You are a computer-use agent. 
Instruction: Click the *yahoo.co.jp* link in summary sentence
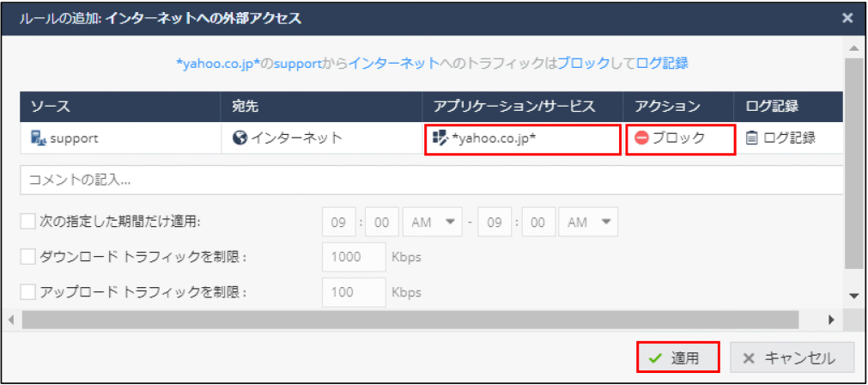click(216, 63)
